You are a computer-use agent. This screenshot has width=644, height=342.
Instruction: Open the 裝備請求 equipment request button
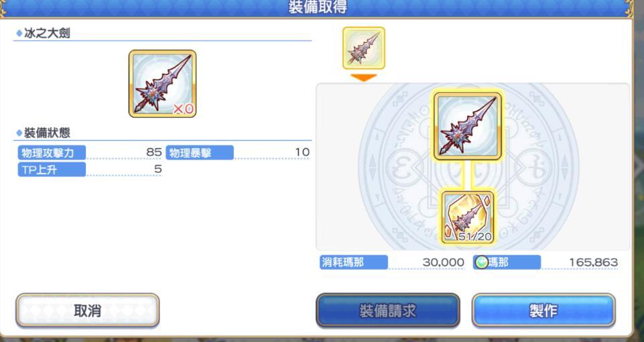388,310
